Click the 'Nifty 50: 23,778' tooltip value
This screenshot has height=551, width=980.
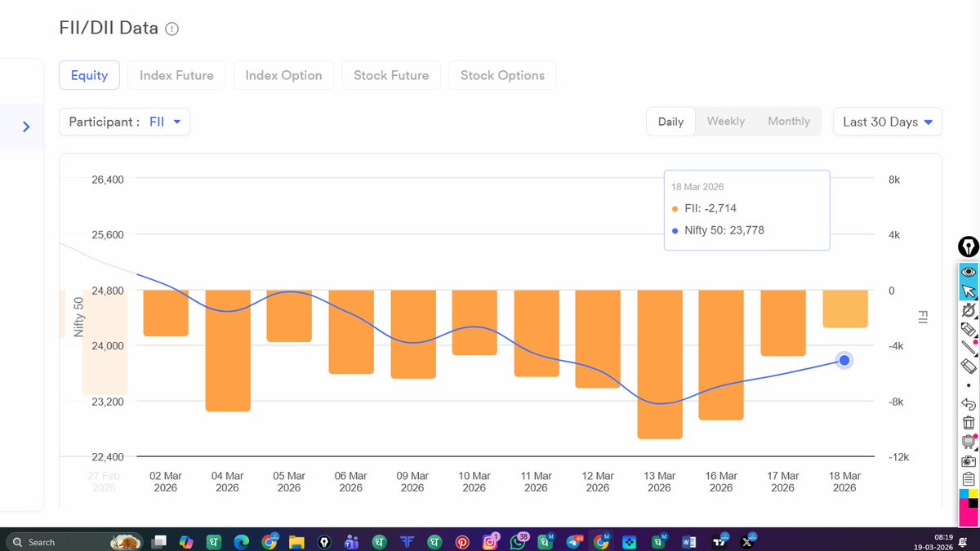724,231
